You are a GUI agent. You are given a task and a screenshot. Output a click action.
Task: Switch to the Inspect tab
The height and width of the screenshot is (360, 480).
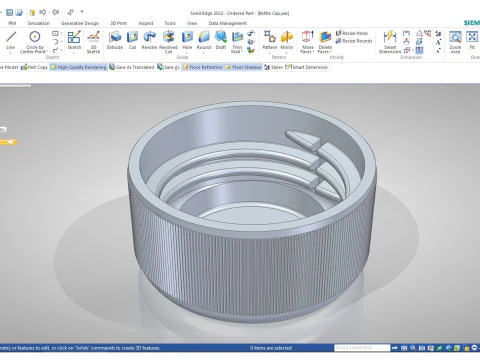tap(146, 23)
